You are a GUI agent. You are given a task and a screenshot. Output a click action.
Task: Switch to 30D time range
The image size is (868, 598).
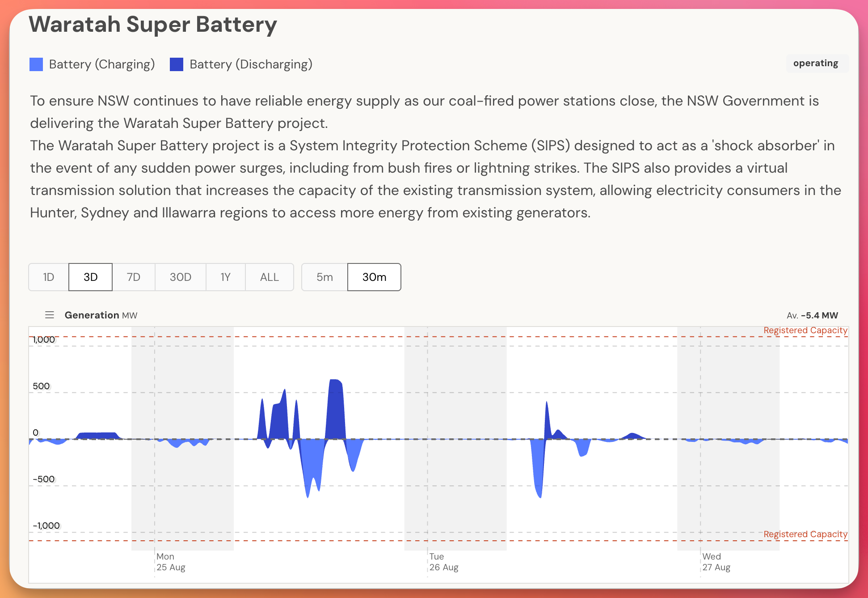click(x=180, y=277)
